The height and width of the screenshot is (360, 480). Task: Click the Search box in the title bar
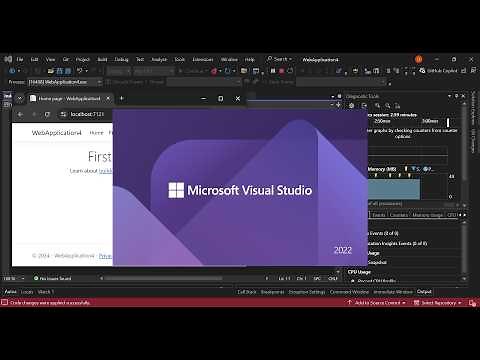(279, 59)
